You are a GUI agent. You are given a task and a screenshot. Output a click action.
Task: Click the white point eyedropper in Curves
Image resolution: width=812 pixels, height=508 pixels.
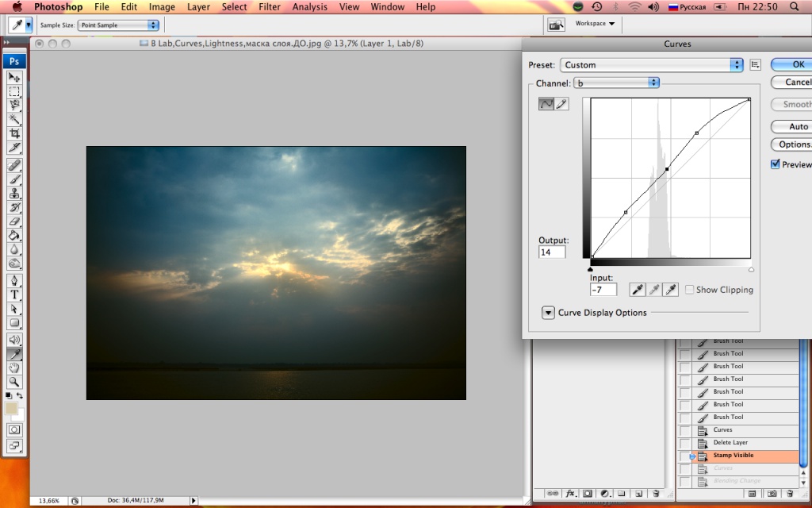[x=671, y=290]
